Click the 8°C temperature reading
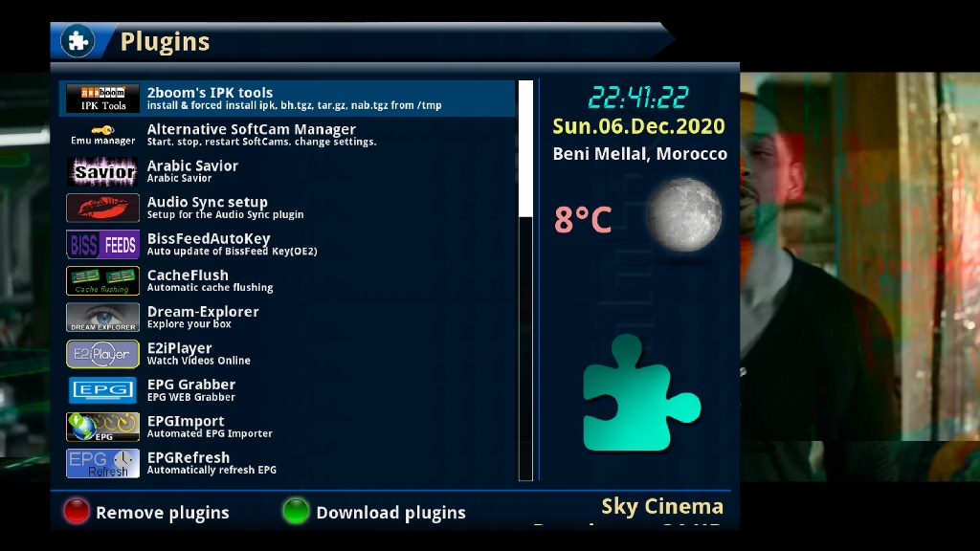 (x=583, y=220)
